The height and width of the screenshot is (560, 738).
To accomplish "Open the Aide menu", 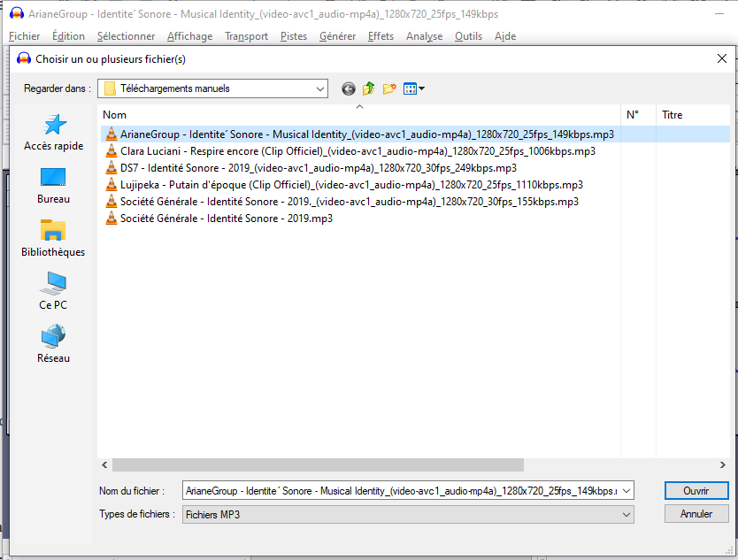I will tap(505, 36).
